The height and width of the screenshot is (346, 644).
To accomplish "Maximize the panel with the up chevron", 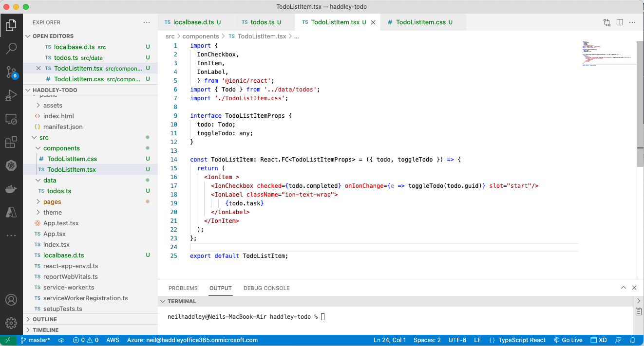I will [623, 288].
